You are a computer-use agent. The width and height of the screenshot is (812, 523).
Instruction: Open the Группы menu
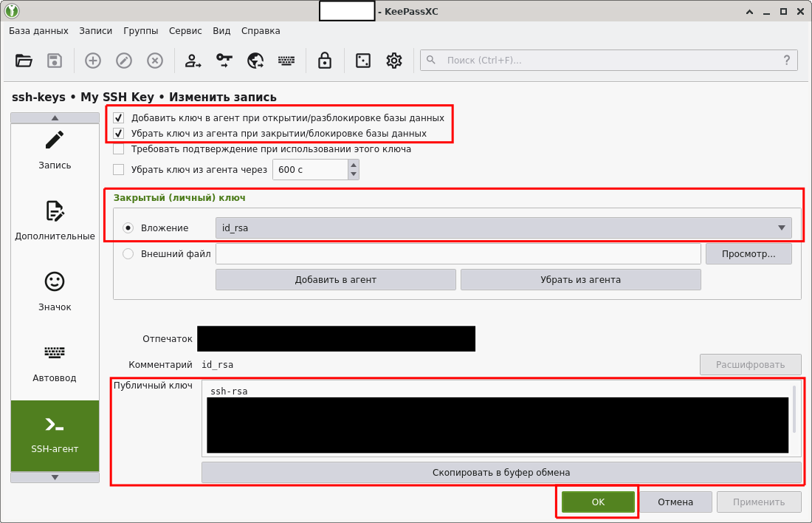[140, 31]
